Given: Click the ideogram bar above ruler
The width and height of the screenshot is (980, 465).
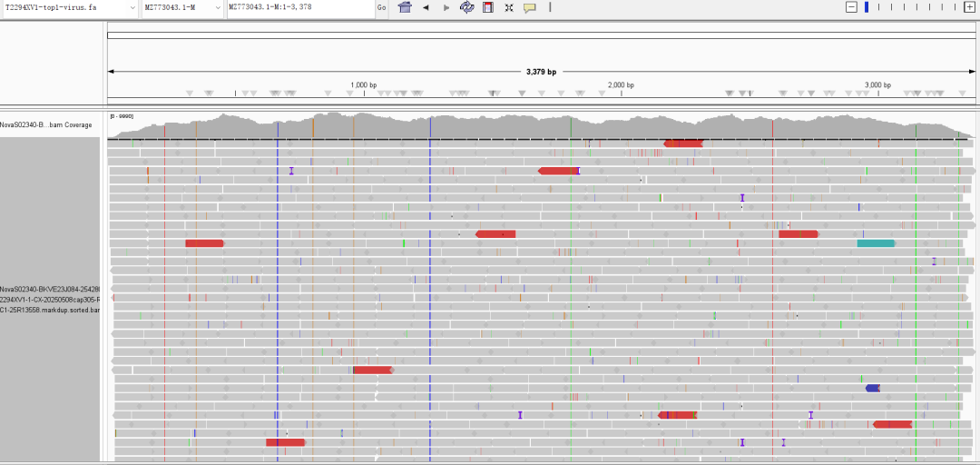Looking at the screenshot, I should point(541,35).
